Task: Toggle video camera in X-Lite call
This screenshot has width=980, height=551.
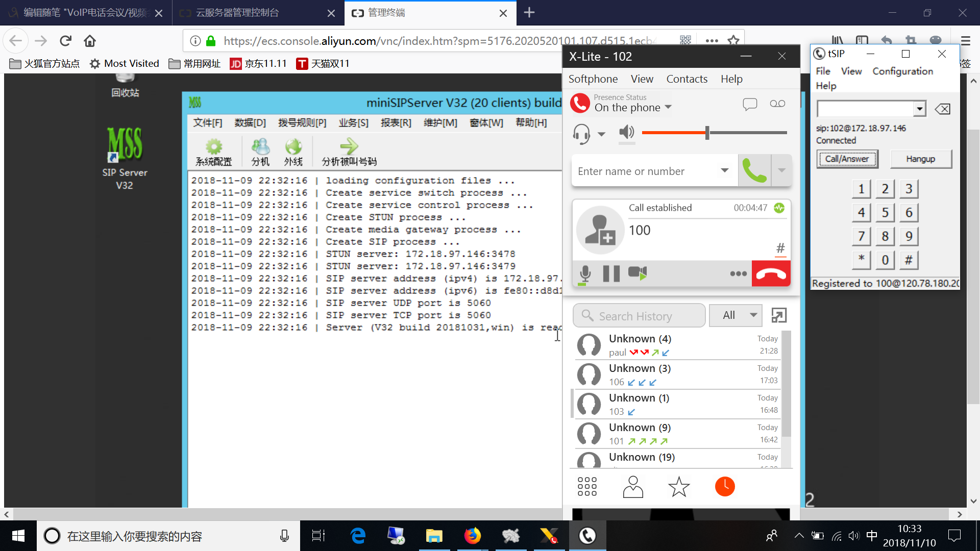Action: click(638, 273)
